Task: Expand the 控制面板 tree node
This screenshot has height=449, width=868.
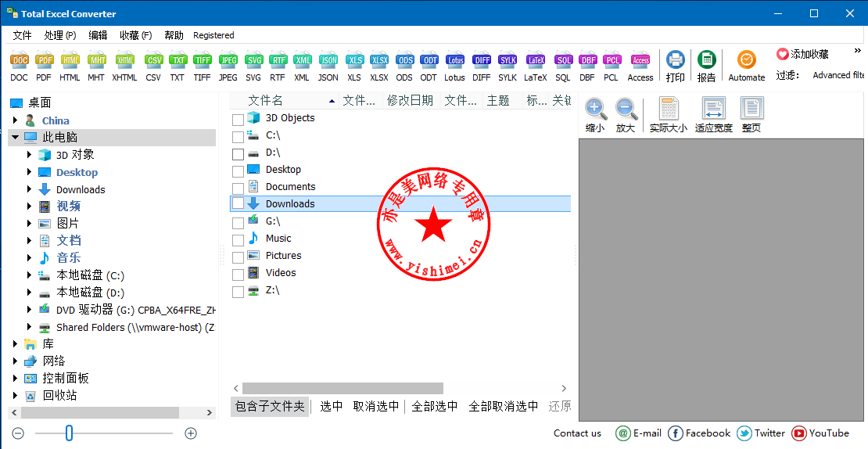Action: pyautogui.click(x=16, y=378)
